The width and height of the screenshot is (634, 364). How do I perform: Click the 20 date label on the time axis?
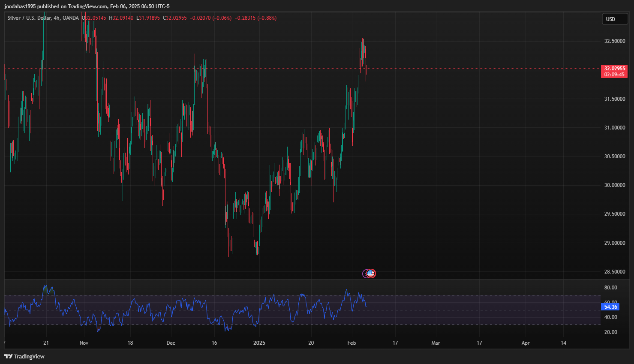pyautogui.click(x=311, y=343)
